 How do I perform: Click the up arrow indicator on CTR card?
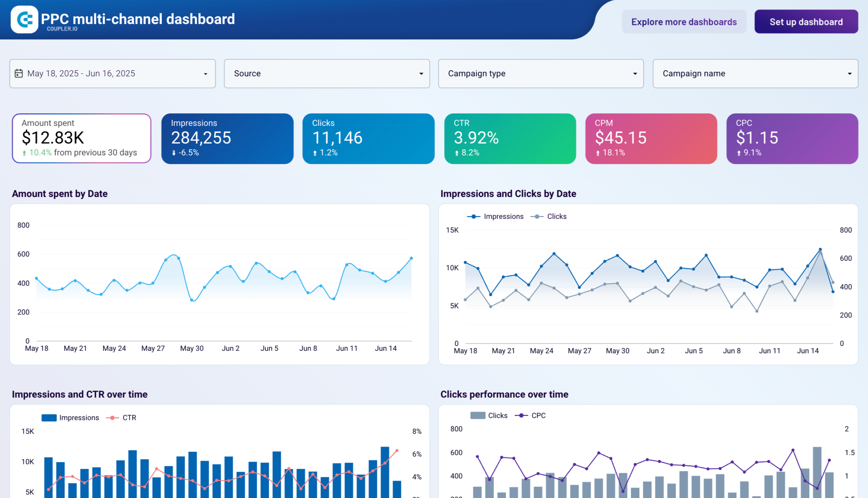[x=457, y=153]
